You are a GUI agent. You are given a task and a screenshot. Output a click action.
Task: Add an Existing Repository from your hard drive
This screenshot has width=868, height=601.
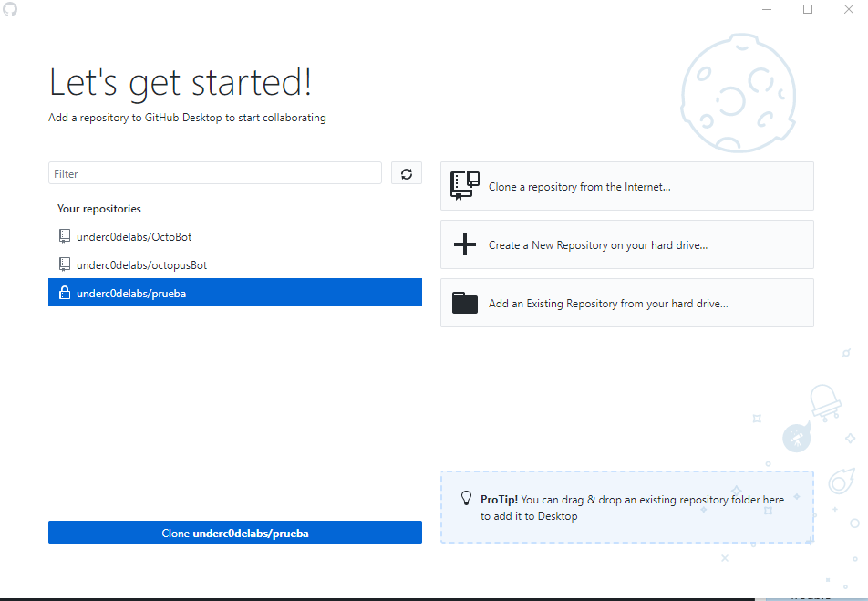pyautogui.click(x=626, y=303)
